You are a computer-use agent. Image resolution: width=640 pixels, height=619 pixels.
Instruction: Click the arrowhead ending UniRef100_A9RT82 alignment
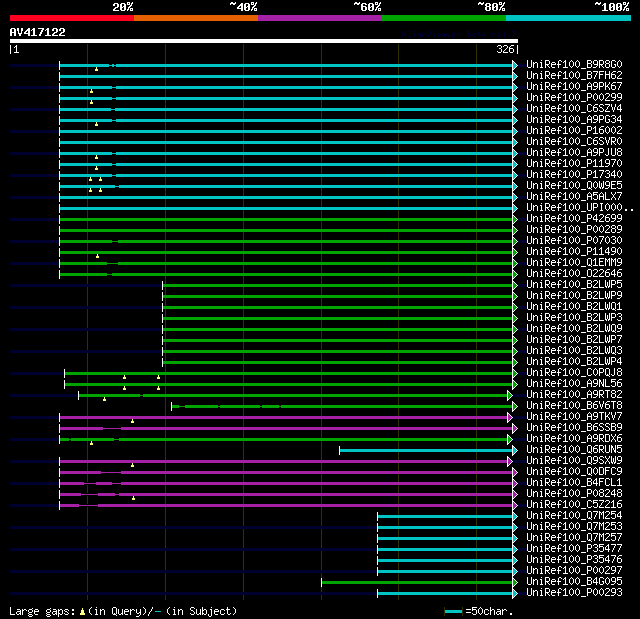[510, 395]
